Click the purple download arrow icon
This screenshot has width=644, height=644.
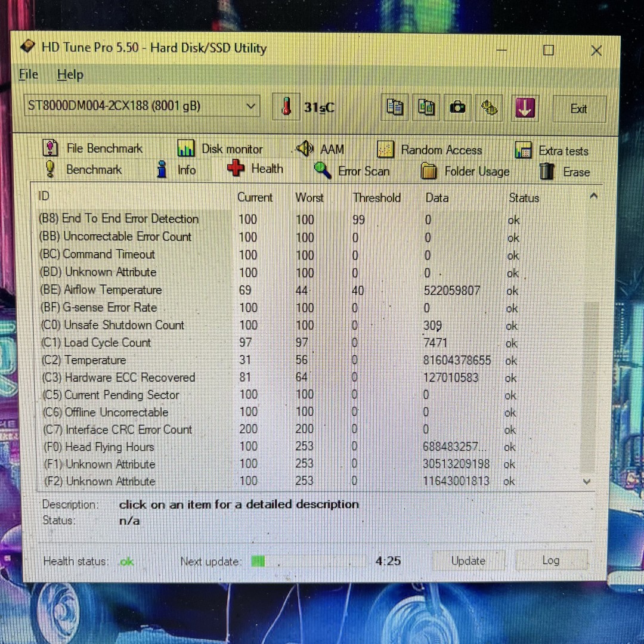[x=525, y=109]
